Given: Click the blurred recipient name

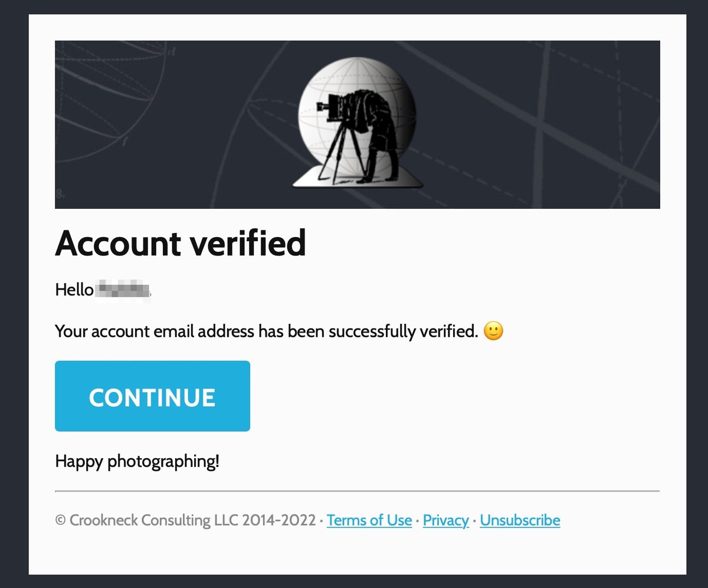Looking at the screenshot, I should click(124, 290).
